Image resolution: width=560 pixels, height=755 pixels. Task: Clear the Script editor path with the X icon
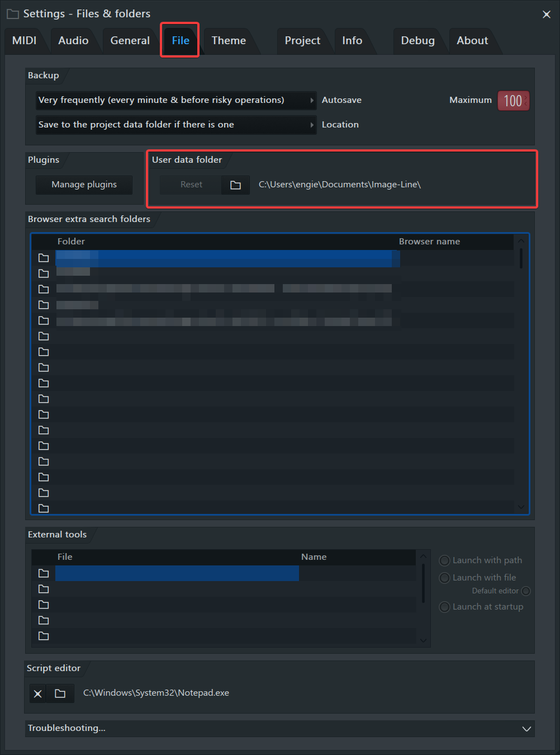tap(37, 693)
